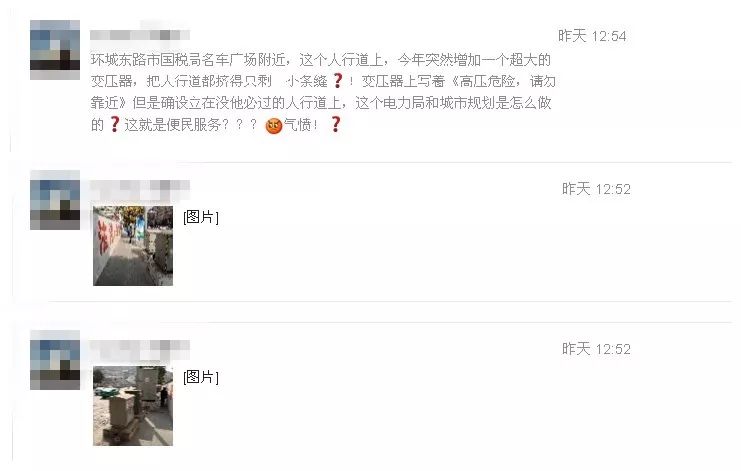741x471 pixels.
Task: Open the avatar beside the sidewalk photo message
Action: pyautogui.click(x=55, y=200)
